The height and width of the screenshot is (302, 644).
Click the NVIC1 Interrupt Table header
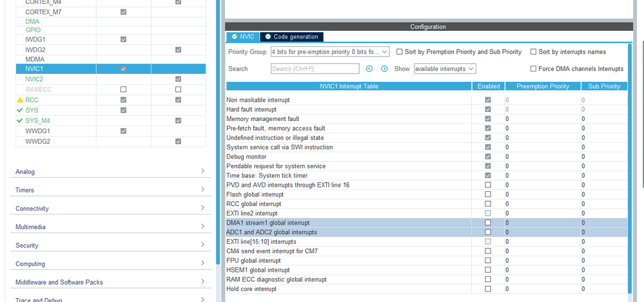coord(349,86)
